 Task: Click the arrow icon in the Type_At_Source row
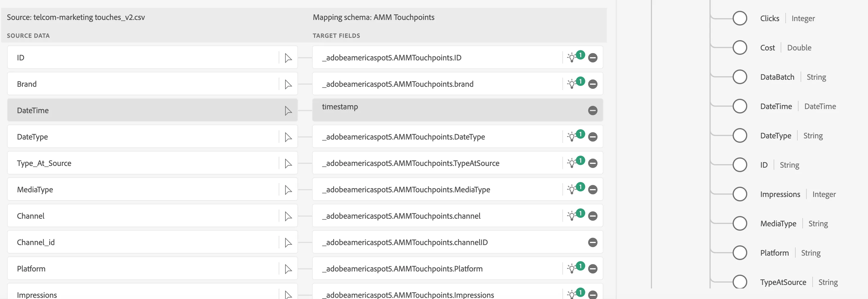pyautogui.click(x=288, y=164)
